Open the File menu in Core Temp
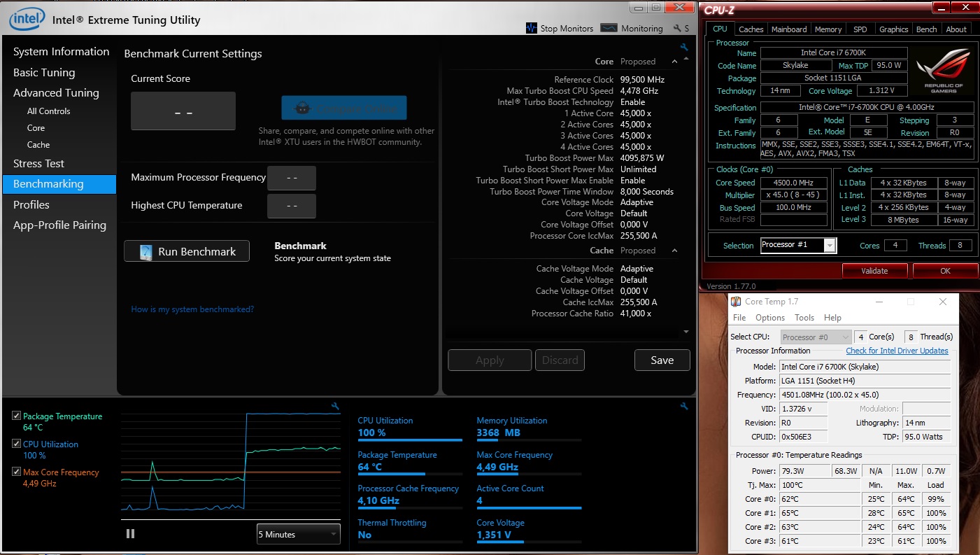 739,318
